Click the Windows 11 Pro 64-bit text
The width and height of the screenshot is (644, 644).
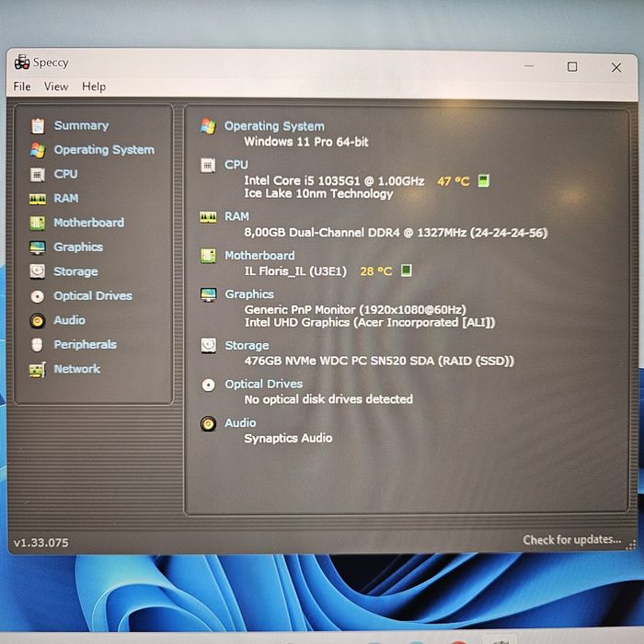click(x=306, y=142)
